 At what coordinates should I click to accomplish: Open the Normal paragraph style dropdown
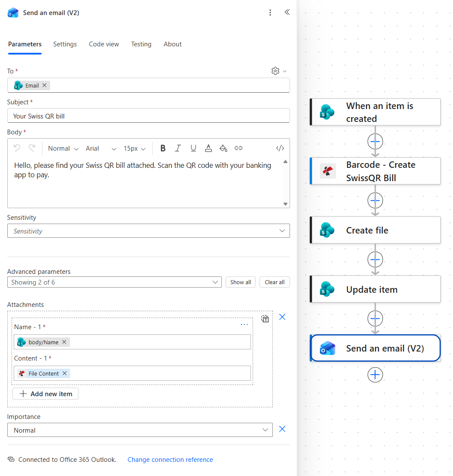point(63,149)
